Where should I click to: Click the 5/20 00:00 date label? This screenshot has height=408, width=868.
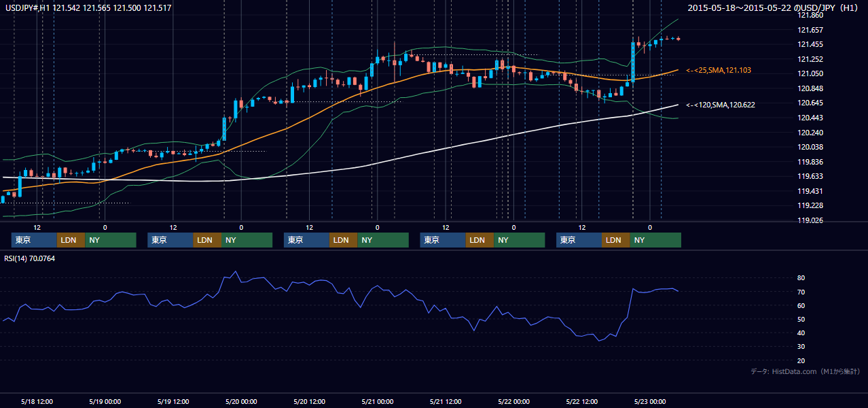(240, 401)
